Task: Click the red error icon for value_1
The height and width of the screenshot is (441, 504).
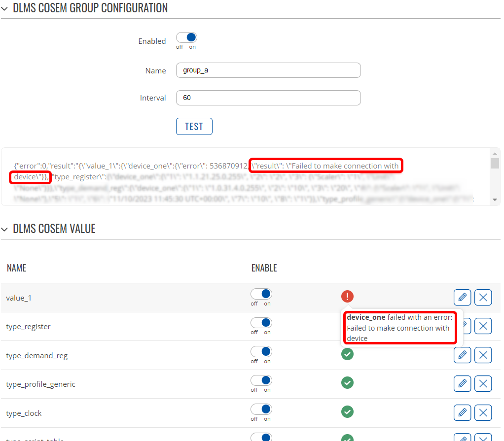Action: tap(348, 296)
